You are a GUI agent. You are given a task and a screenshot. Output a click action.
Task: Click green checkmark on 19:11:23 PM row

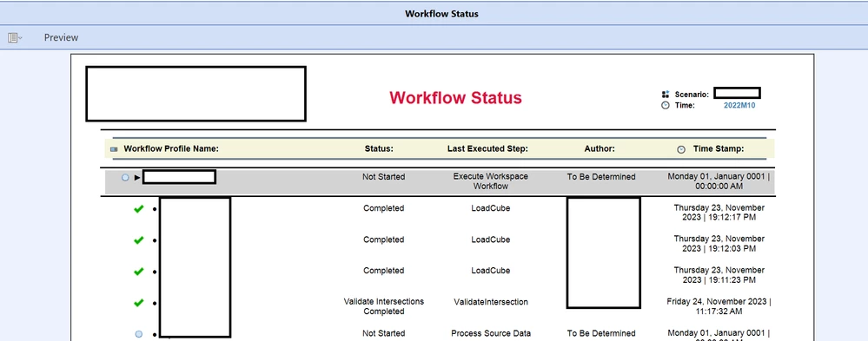pyautogui.click(x=139, y=272)
